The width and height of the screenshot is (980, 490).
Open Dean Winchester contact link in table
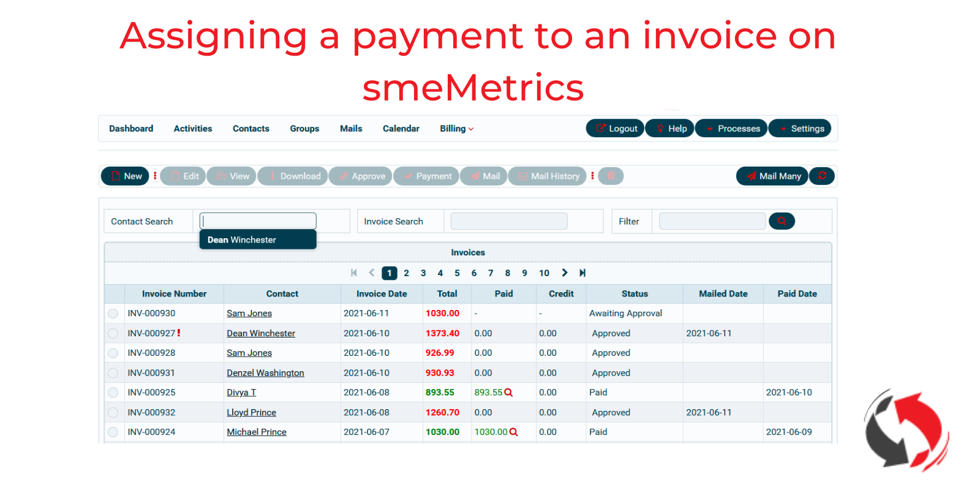(261, 333)
